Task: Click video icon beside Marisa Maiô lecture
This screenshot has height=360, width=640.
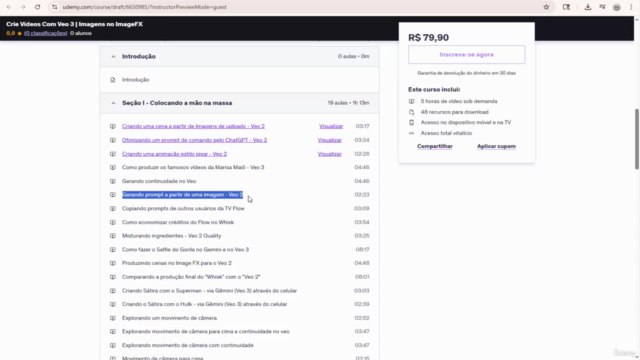Action: [113, 168]
